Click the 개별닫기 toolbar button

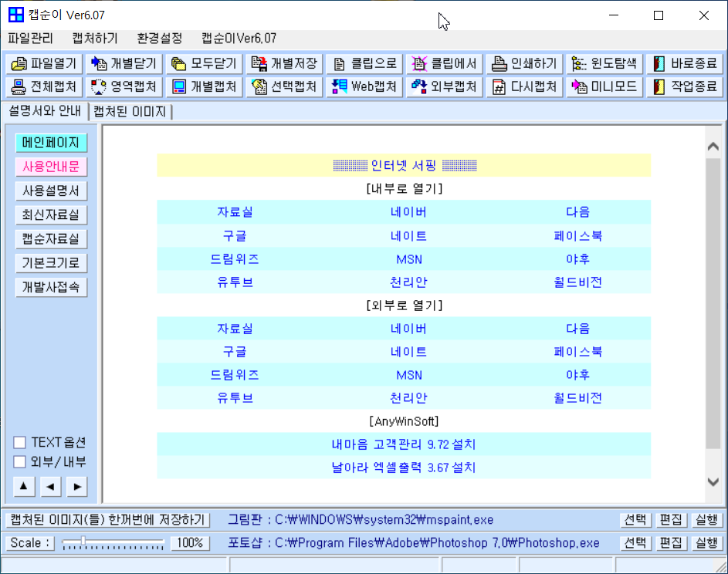(x=124, y=63)
